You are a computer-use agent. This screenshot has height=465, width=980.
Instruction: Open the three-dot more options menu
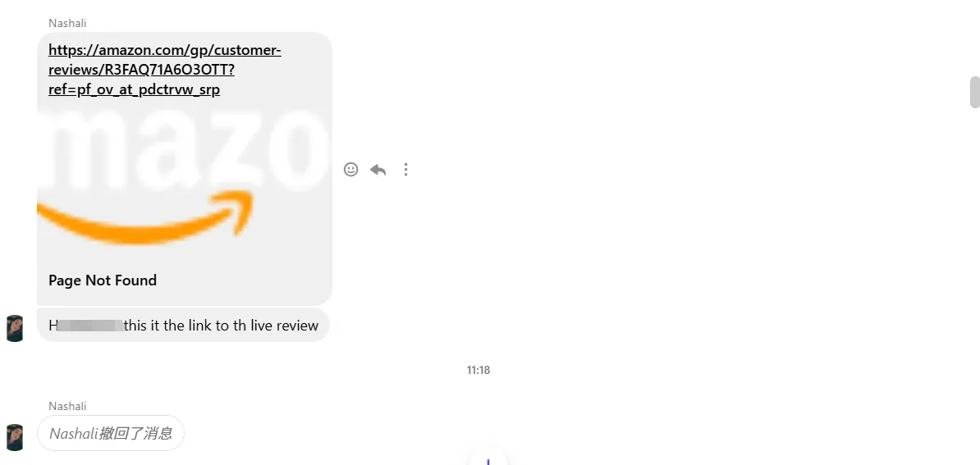click(405, 169)
